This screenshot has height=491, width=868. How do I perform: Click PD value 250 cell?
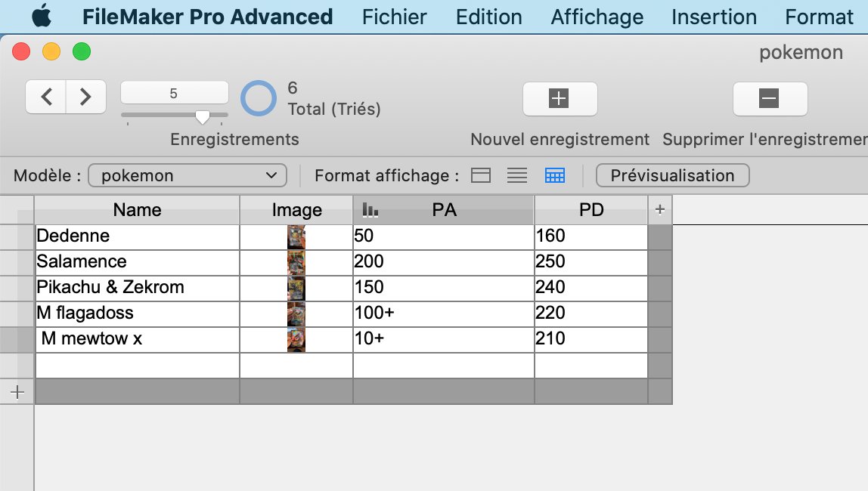[x=591, y=263]
